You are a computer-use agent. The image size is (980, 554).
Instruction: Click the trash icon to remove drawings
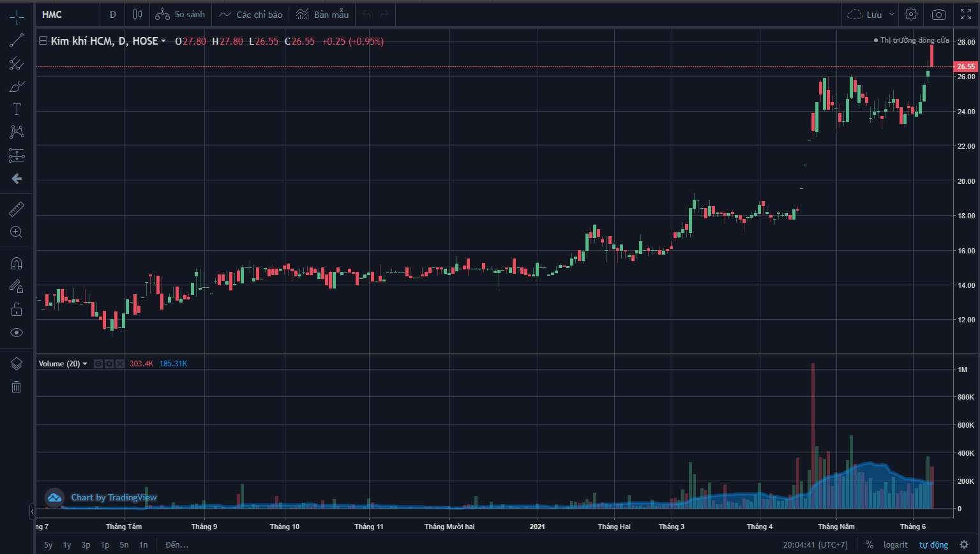pos(17,387)
